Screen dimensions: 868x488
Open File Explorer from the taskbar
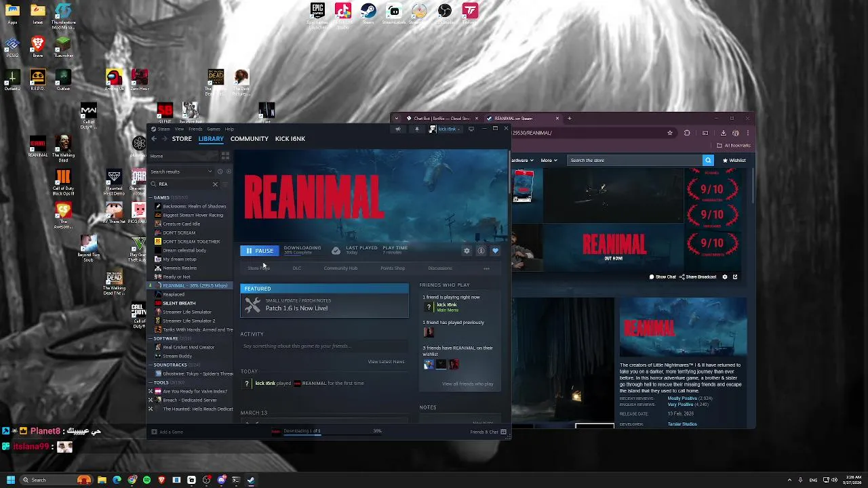coord(102,480)
